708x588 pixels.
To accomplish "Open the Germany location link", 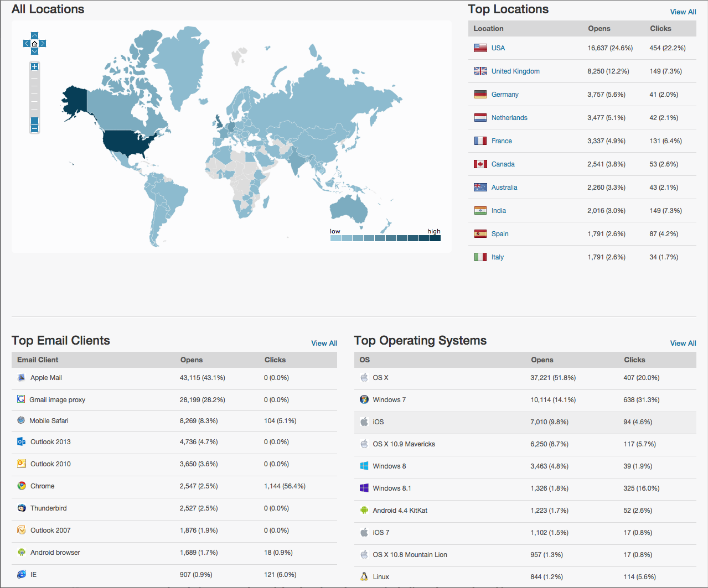I will pyautogui.click(x=505, y=95).
